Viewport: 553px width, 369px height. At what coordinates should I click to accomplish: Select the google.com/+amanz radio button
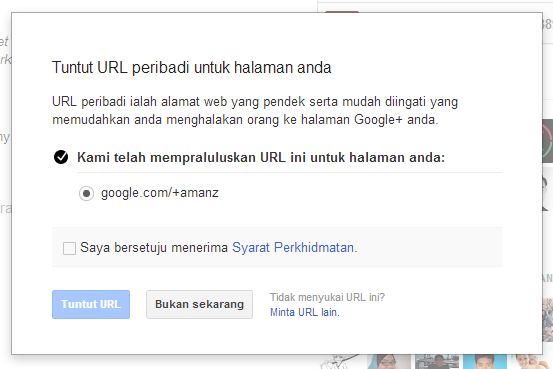tap(86, 193)
